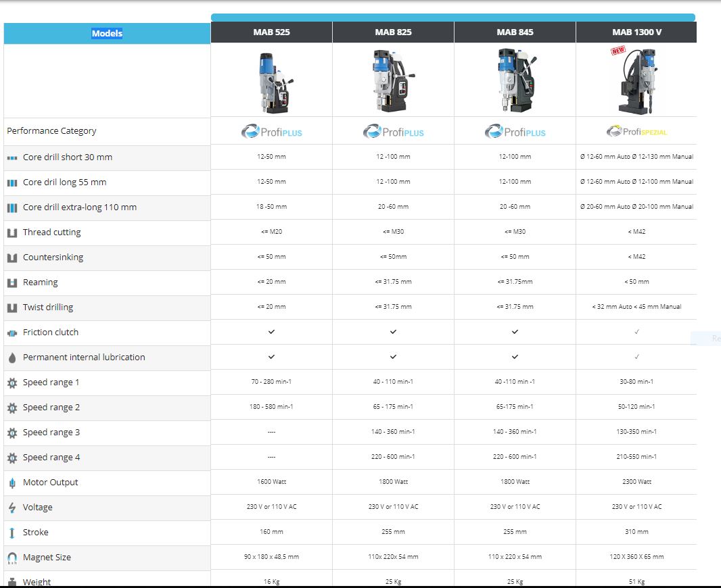Viewport: 721px width, 588px height.
Task: Click the Thread cutting row icon
Action: click(12, 233)
